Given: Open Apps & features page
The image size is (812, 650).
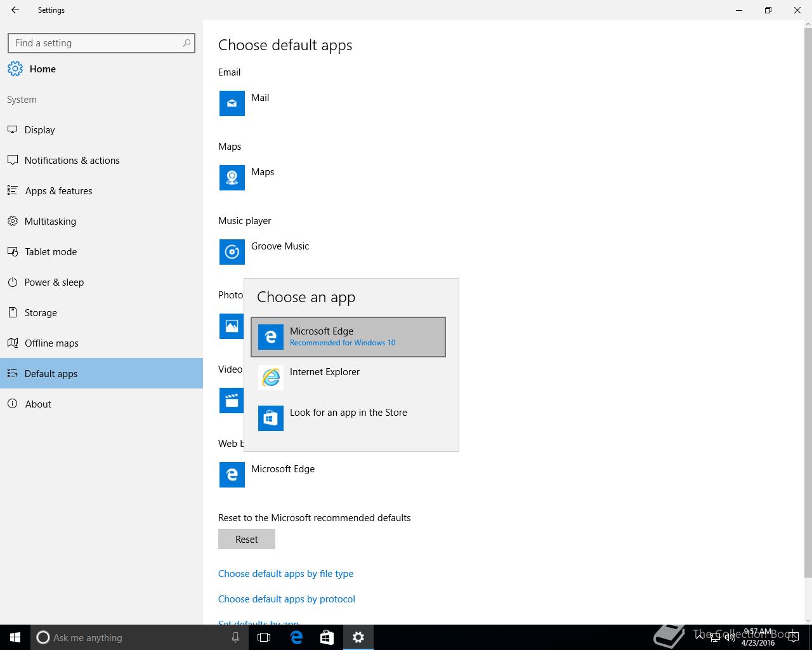Looking at the screenshot, I should (x=101, y=191).
